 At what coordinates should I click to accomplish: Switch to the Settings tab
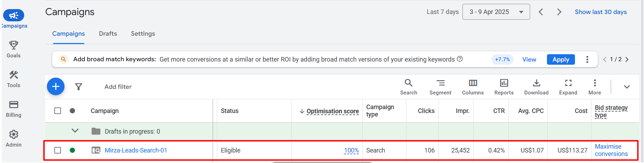click(143, 34)
